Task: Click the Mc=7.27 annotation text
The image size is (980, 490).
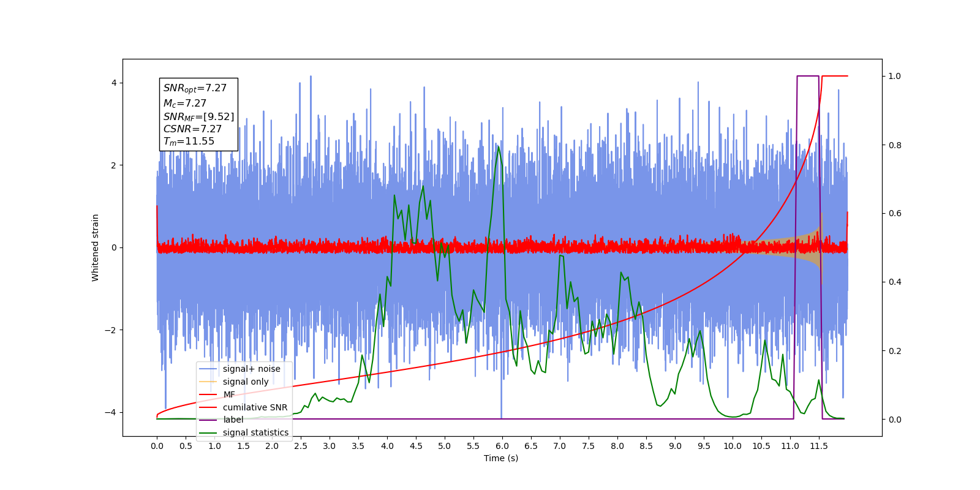Action: [185, 104]
